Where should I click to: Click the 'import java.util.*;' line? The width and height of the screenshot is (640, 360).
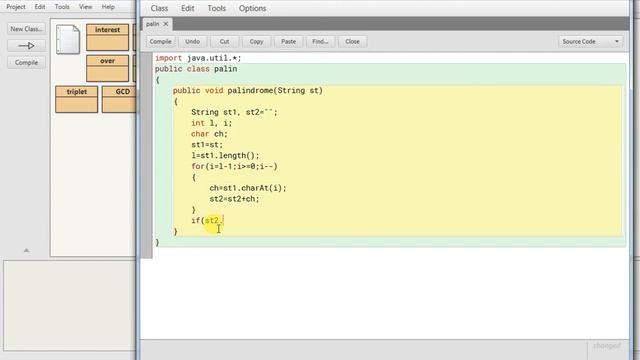click(x=198, y=58)
